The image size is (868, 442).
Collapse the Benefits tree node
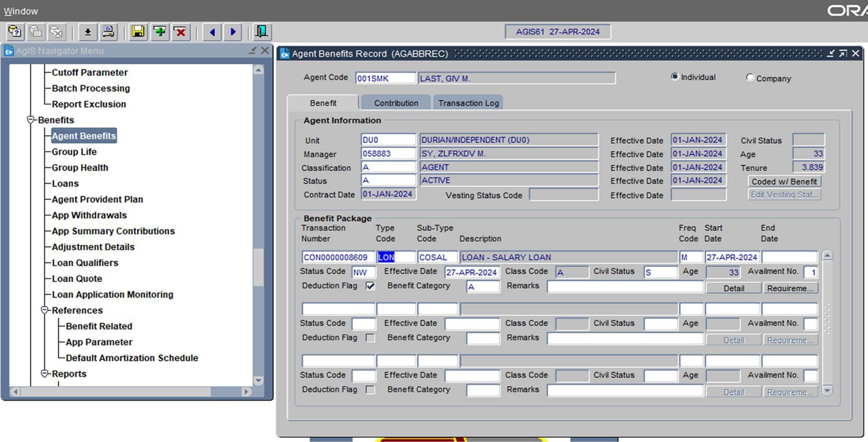point(31,120)
